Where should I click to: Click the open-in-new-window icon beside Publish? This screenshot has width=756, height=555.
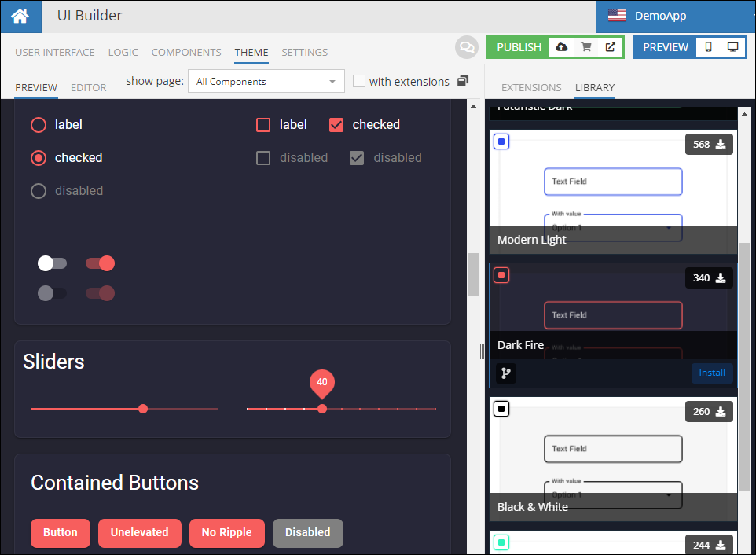pyautogui.click(x=611, y=47)
